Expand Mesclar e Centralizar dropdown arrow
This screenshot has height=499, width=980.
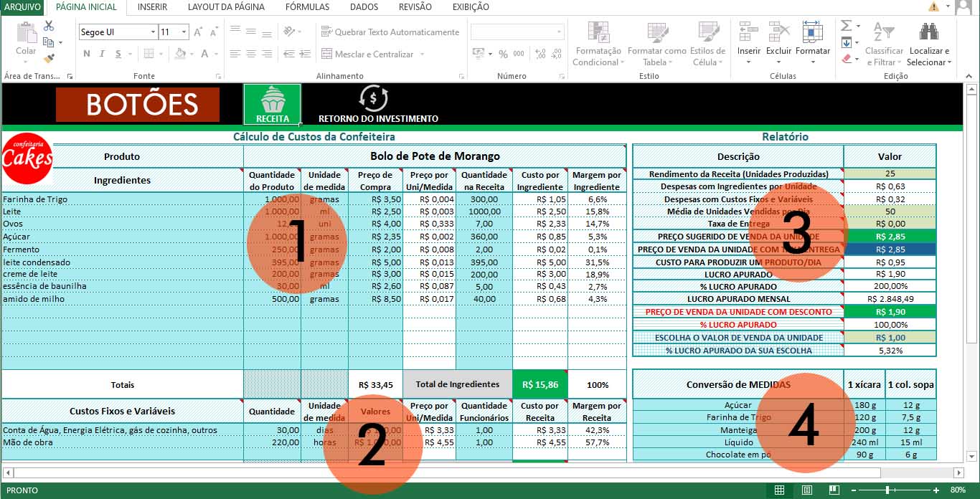tap(423, 54)
